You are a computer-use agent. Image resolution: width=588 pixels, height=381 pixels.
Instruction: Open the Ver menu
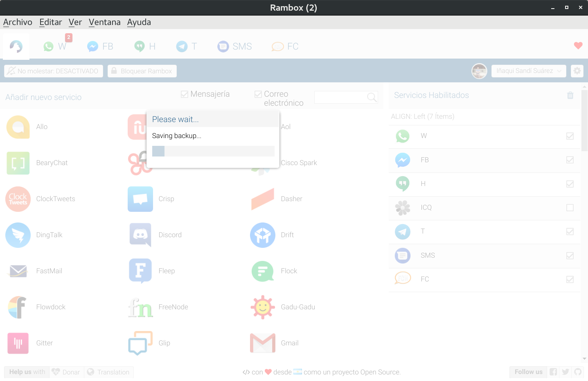pos(75,22)
